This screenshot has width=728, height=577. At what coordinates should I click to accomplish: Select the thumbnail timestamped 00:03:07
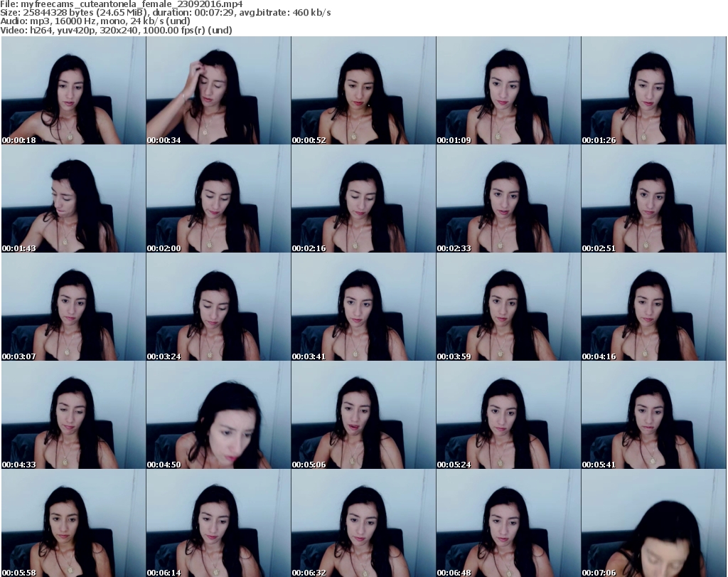click(73, 307)
